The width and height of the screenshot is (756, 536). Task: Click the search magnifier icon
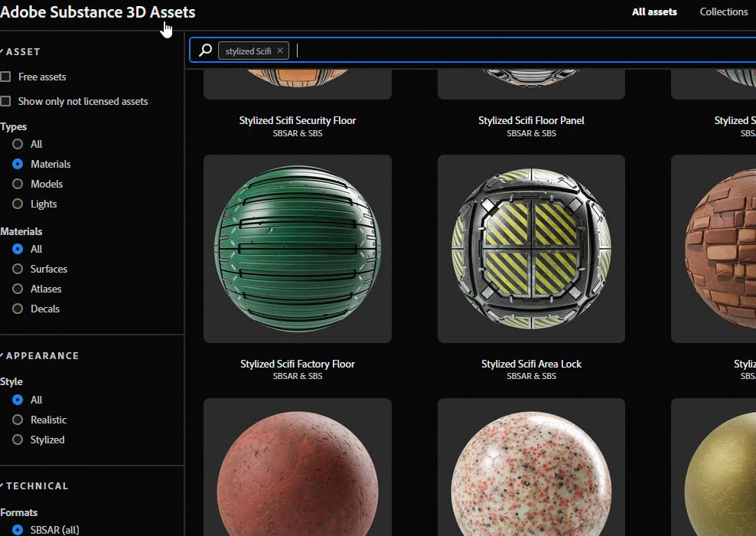205,51
